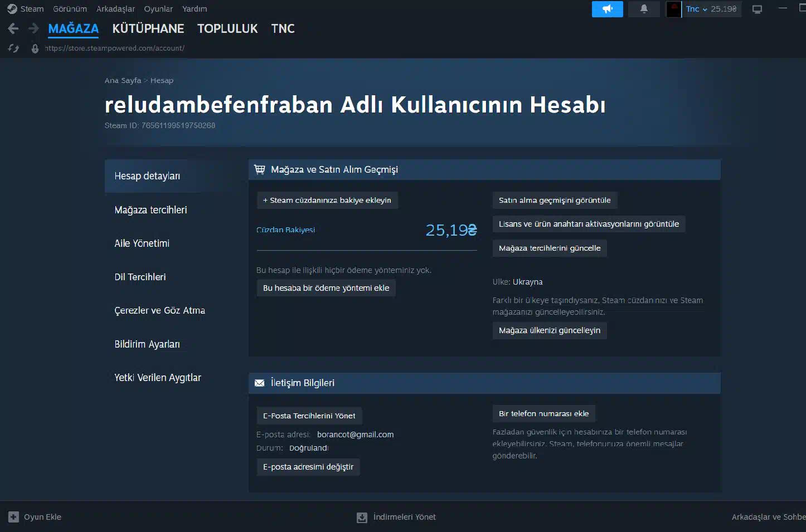This screenshot has width=806, height=532.
Task: Switch to the TOPLULUK tab
Action: tap(227, 28)
